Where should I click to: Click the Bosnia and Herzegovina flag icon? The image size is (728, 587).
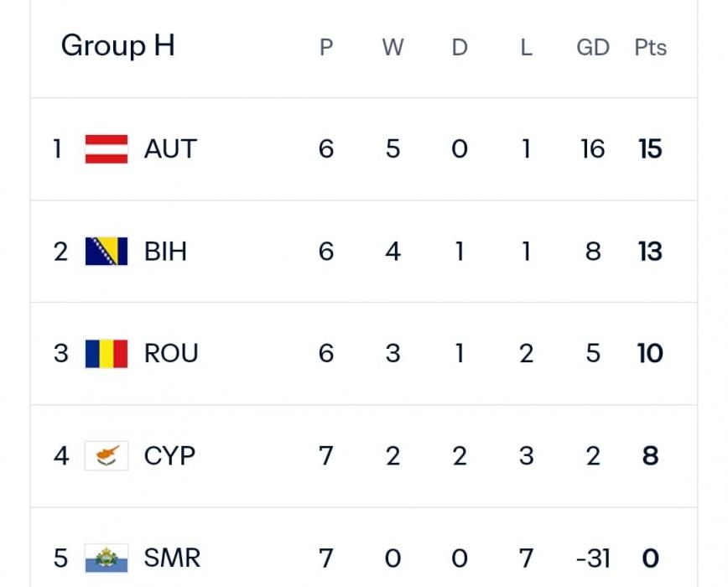(107, 252)
